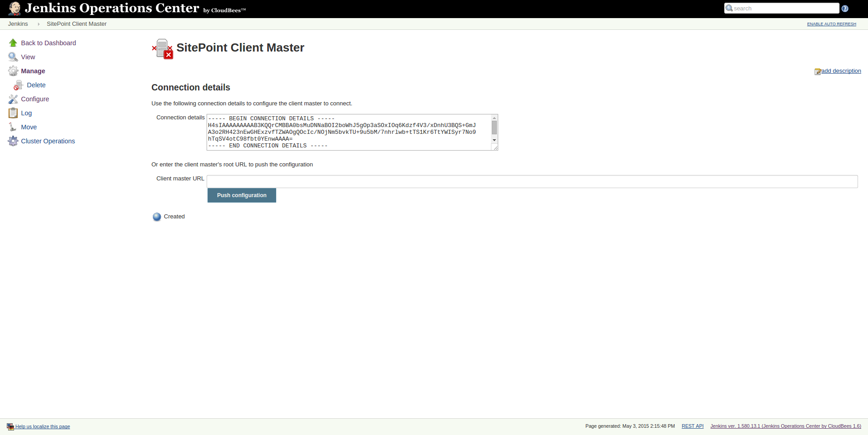Screen dimensions: 868x435
Task: Click inside Connection details textarea
Action: click(349, 132)
